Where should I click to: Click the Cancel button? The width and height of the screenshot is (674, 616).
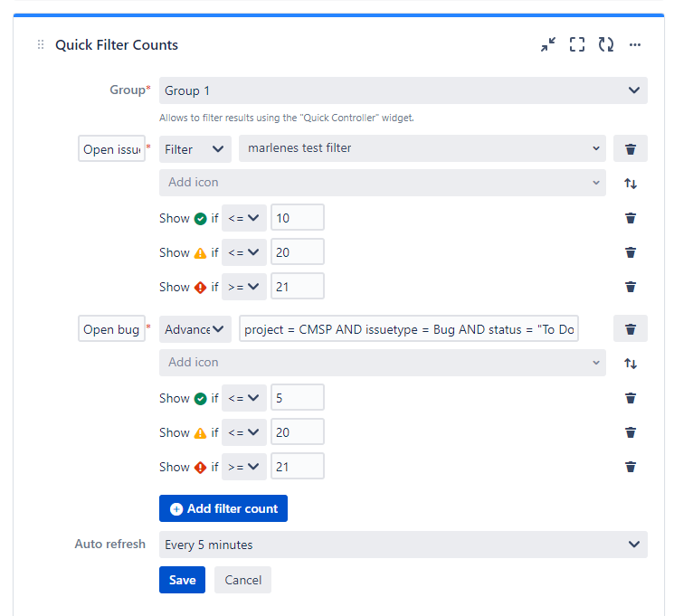pyautogui.click(x=242, y=580)
